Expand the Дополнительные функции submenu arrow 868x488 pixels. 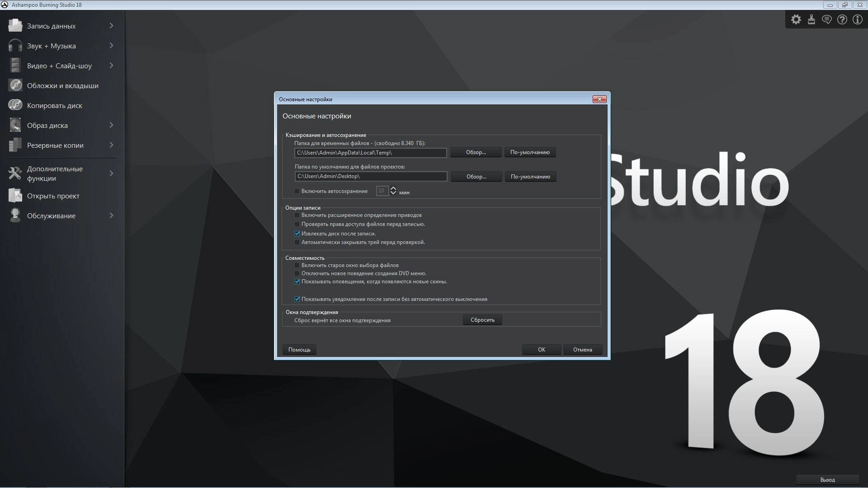tap(111, 173)
